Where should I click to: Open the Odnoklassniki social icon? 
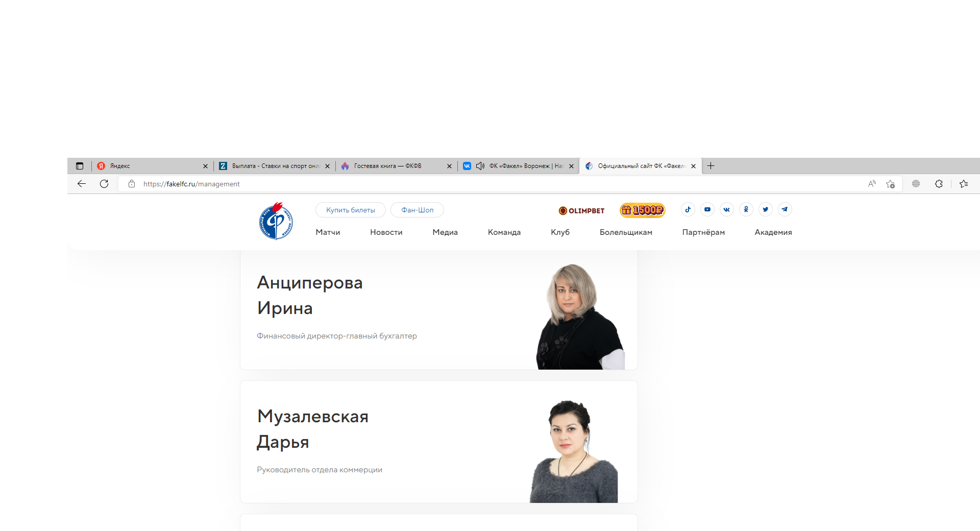(746, 209)
